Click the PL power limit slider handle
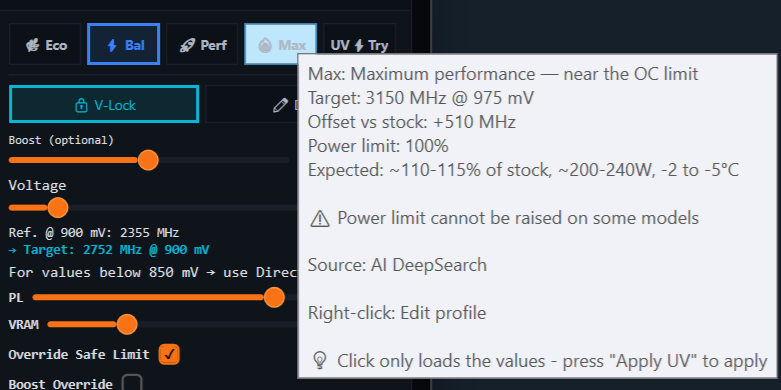Screen dimensions: 781x390 [x=274, y=297]
